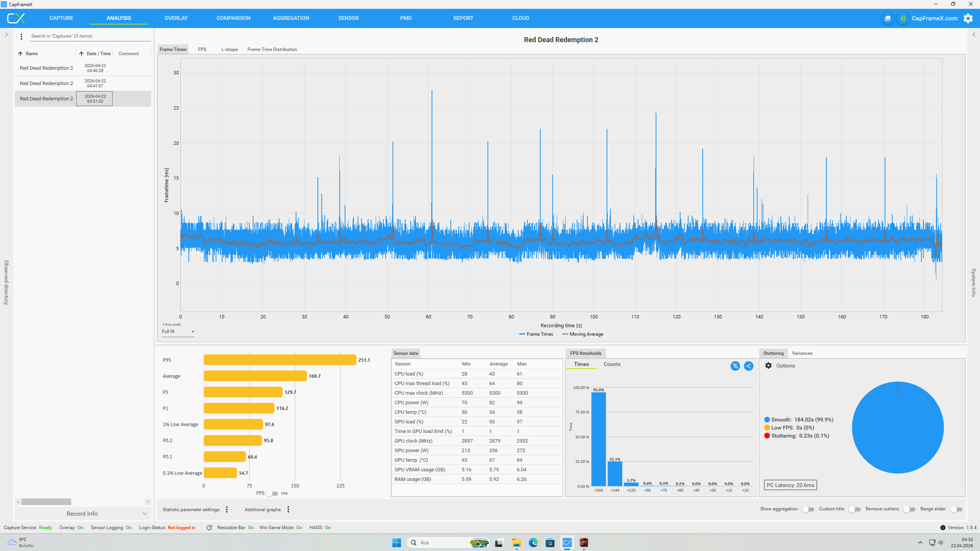Select the Times view in FPS thresholds
This screenshot has height=551, width=980.
click(x=581, y=364)
